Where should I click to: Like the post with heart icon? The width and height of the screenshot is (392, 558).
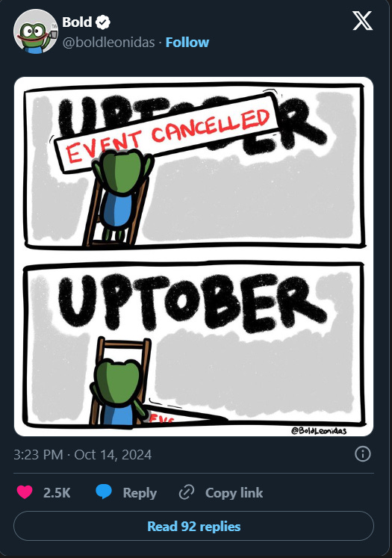coord(25,492)
